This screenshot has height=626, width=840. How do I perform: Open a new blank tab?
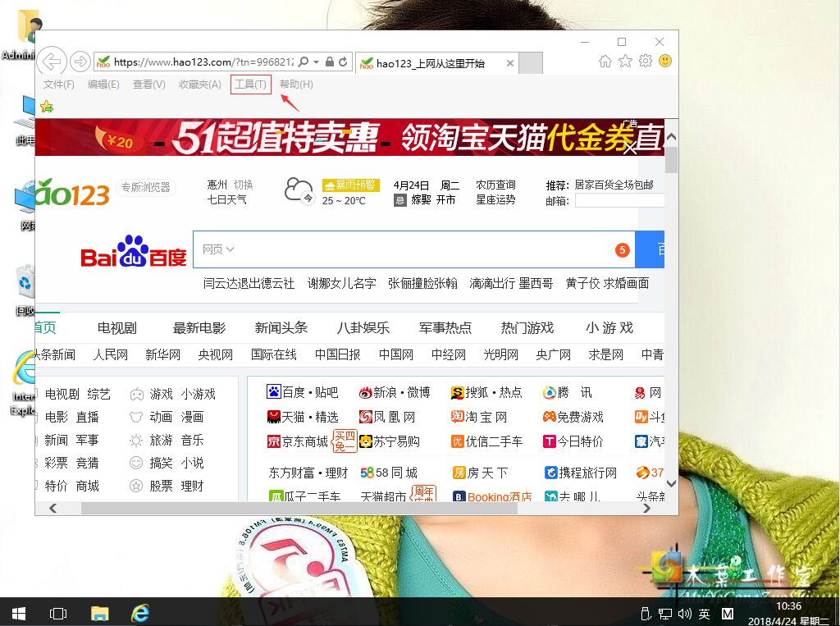(x=531, y=62)
